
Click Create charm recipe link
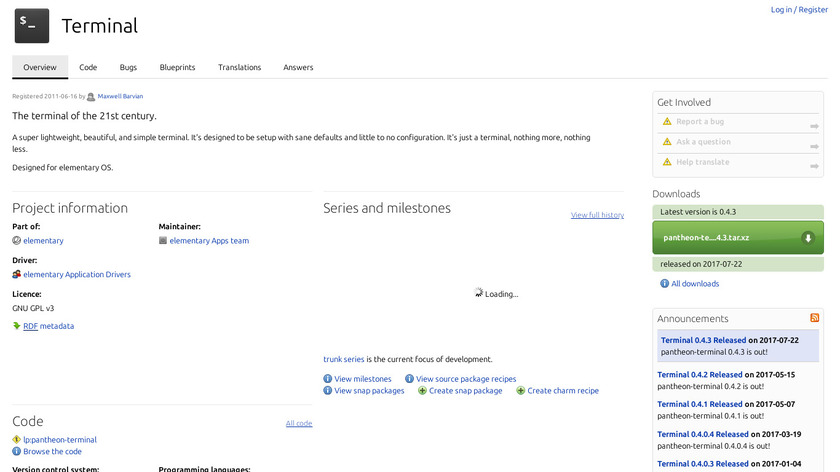tap(563, 391)
